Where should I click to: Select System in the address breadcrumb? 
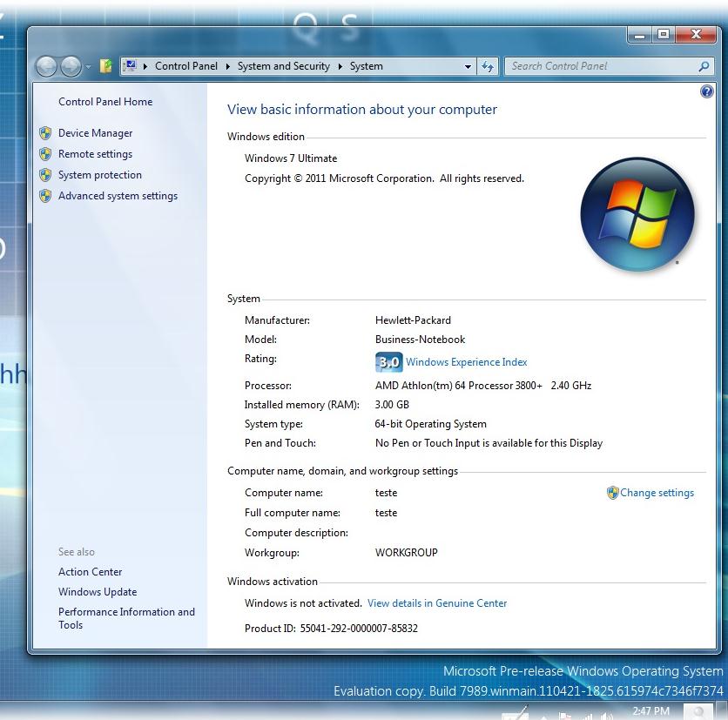click(367, 66)
